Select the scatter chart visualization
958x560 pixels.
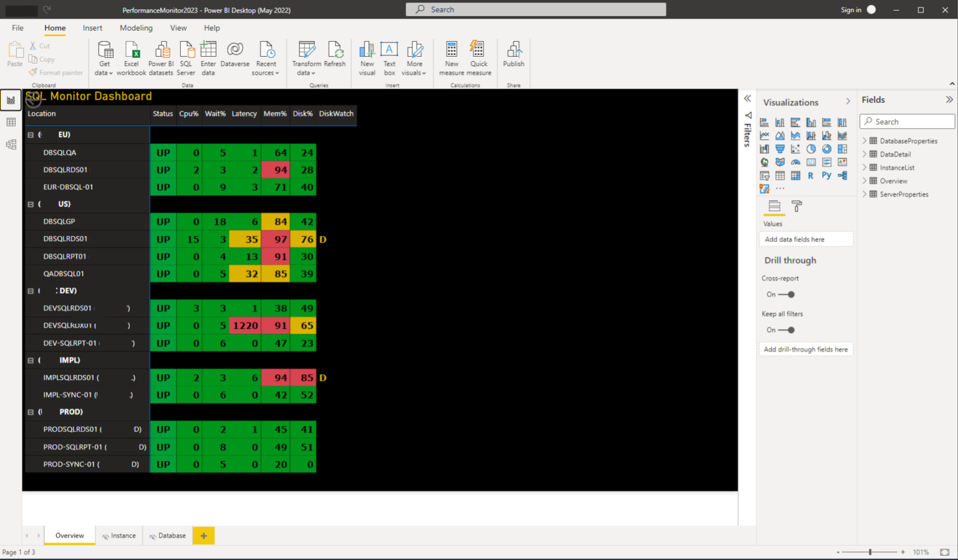[x=796, y=148]
